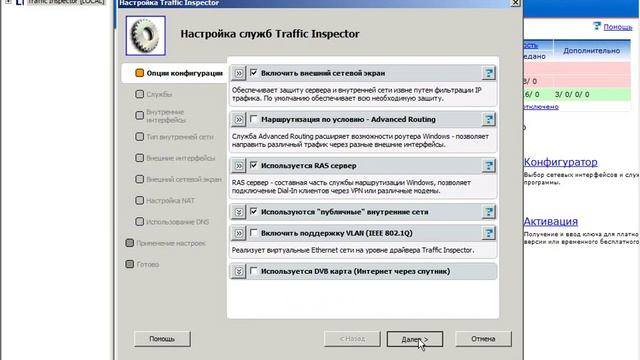Click Использование DNS step label
Image resolution: width=640 pixels, height=360 pixels.
coord(178,222)
